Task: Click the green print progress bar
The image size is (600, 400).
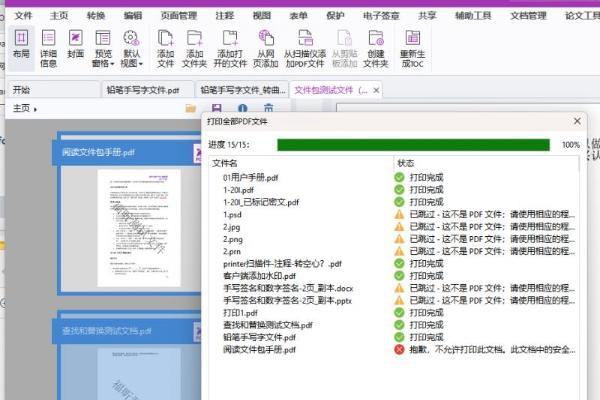Action: (413, 145)
